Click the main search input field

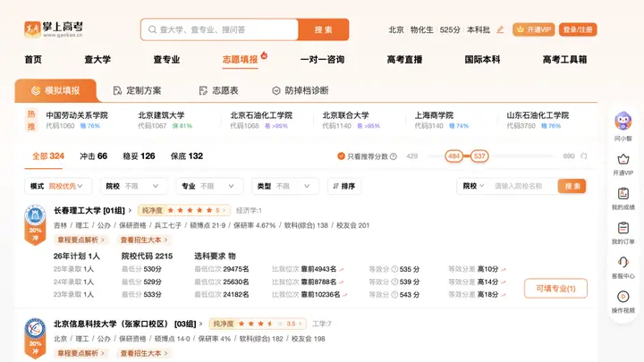(x=220, y=29)
